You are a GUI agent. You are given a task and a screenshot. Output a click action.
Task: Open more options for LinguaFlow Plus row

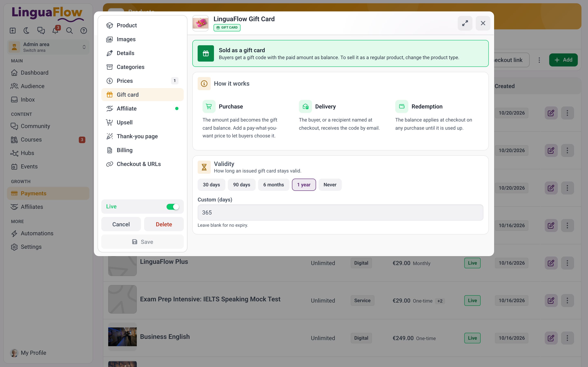tap(567, 263)
